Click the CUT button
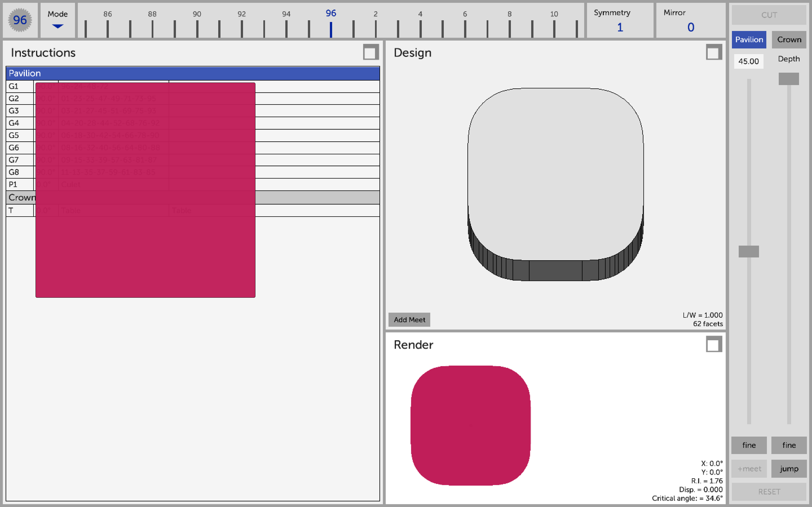Viewport: 812px width, 507px height. coord(769,15)
